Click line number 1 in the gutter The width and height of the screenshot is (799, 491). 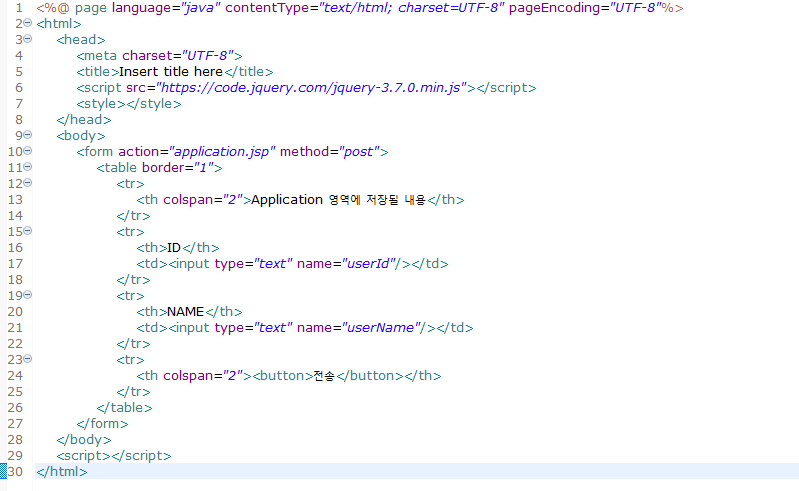(19, 8)
